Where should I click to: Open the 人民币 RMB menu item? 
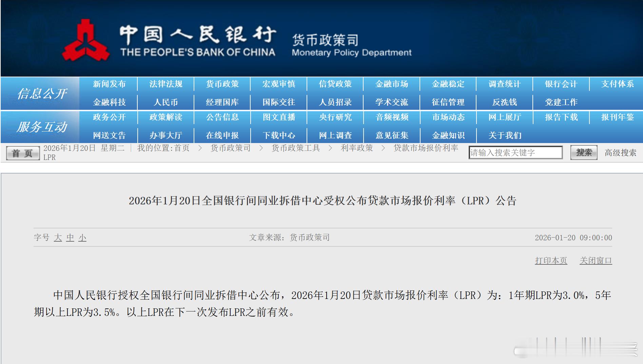click(x=165, y=102)
